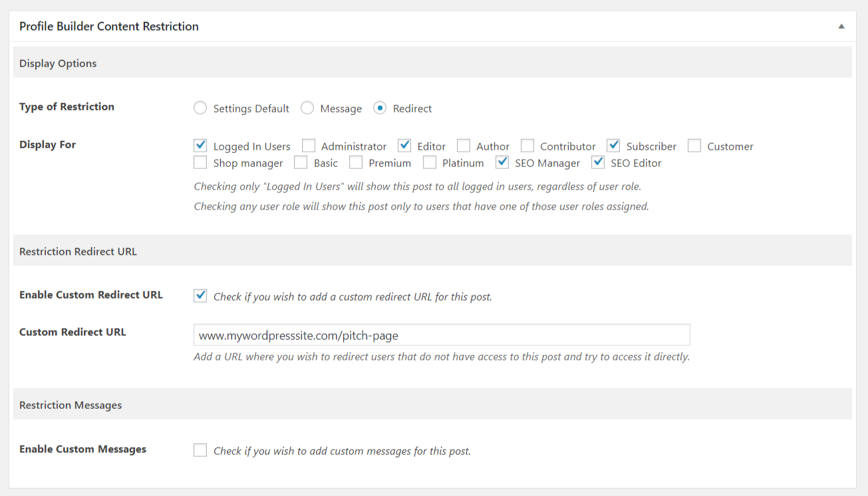Click the Enable Custom Messages label
Screen dimensions: 868x496
point(82,449)
